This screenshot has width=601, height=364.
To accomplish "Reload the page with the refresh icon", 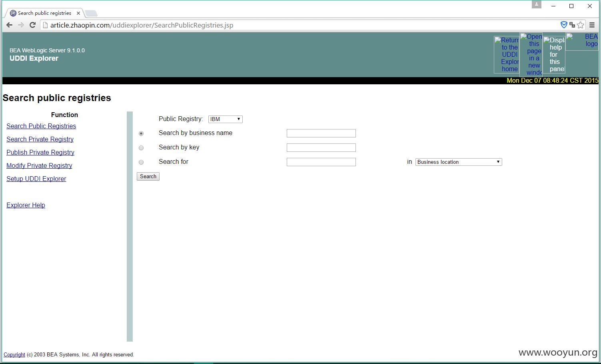I will (33, 25).
